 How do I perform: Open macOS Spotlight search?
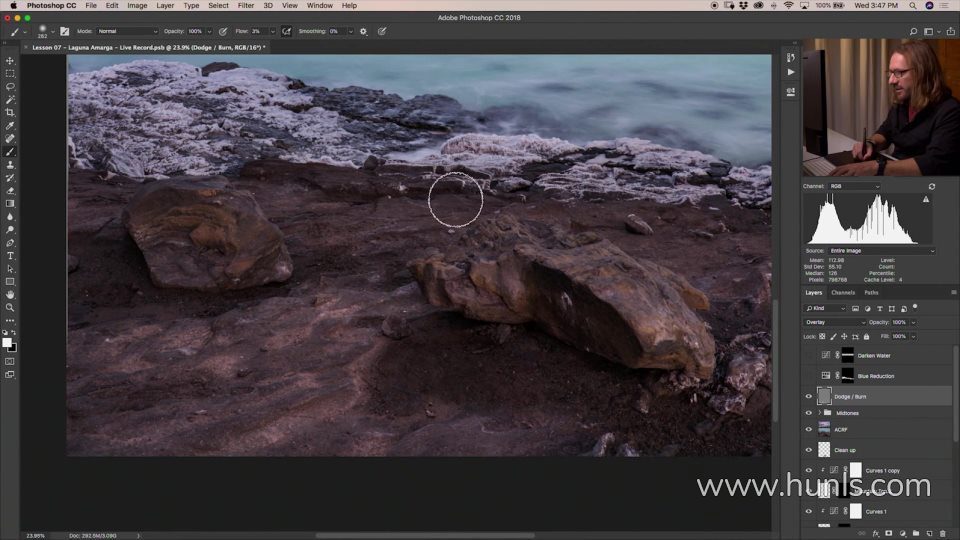click(x=912, y=6)
